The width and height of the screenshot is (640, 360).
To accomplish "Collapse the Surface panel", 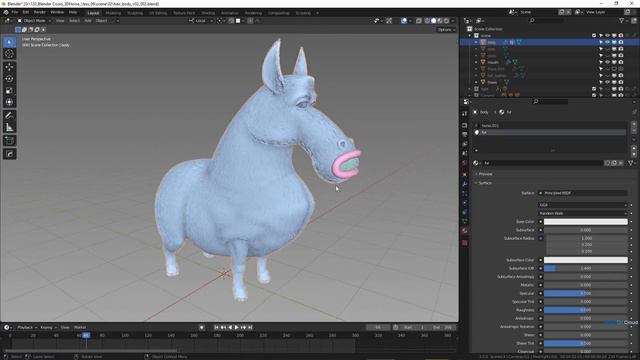I will 484,183.
